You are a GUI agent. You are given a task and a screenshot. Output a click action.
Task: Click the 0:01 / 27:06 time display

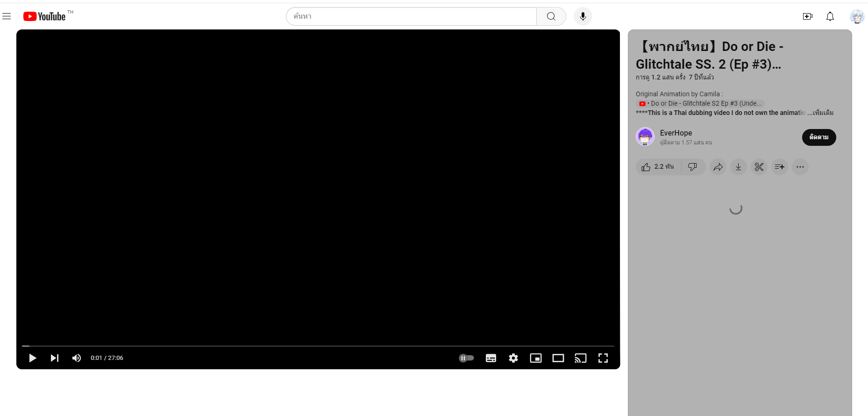pyautogui.click(x=107, y=358)
